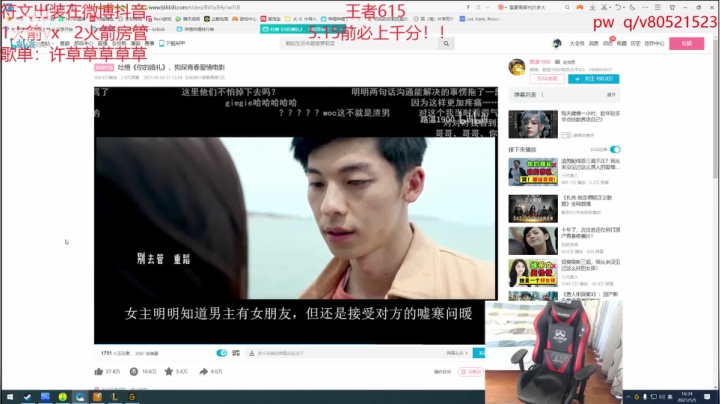Open 动态 feed with red badge

[608, 44]
